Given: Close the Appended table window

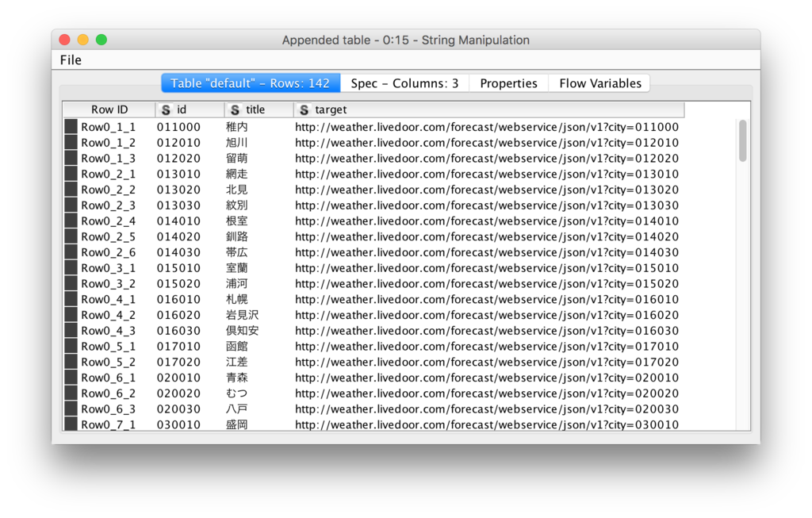Looking at the screenshot, I should click(65, 40).
